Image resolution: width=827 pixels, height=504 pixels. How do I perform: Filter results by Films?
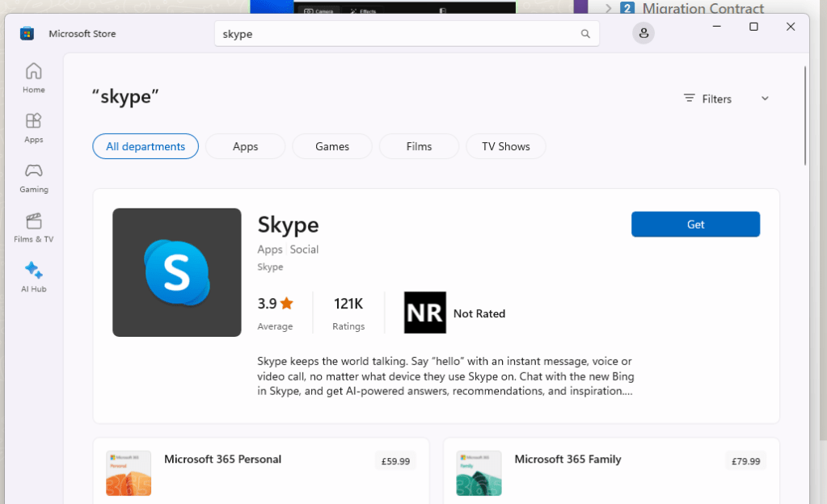419,146
